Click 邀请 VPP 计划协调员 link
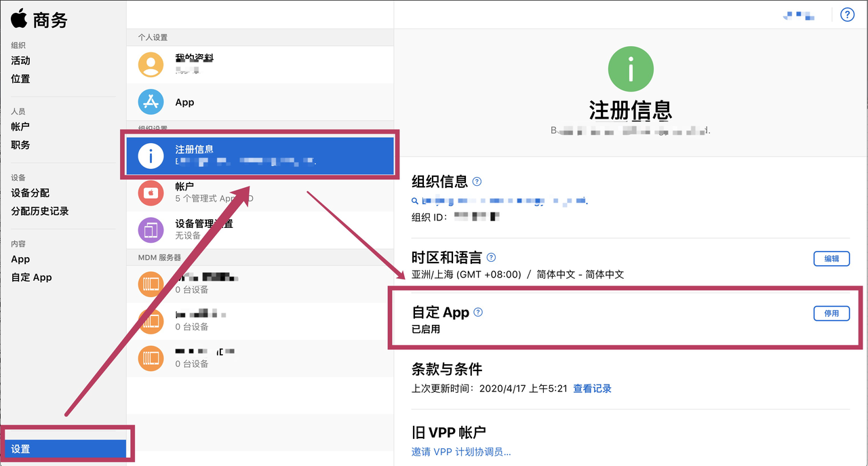Screen dimensions: 868x466 click(x=461, y=452)
